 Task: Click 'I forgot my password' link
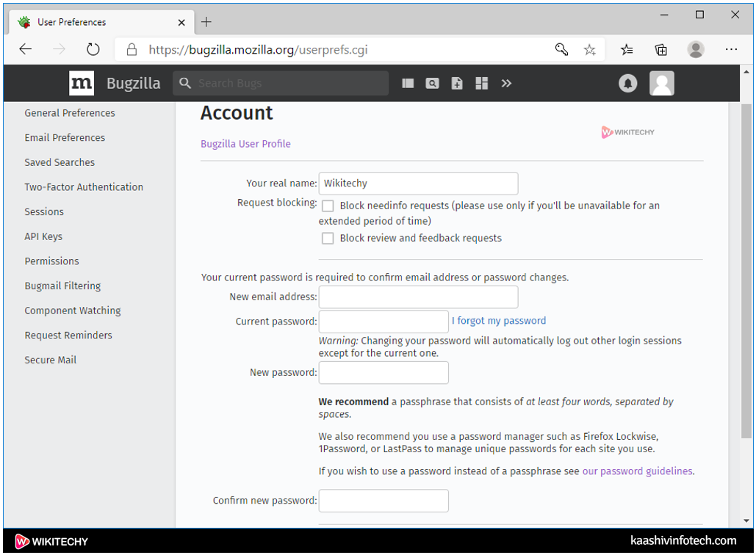pyautogui.click(x=499, y=321)
